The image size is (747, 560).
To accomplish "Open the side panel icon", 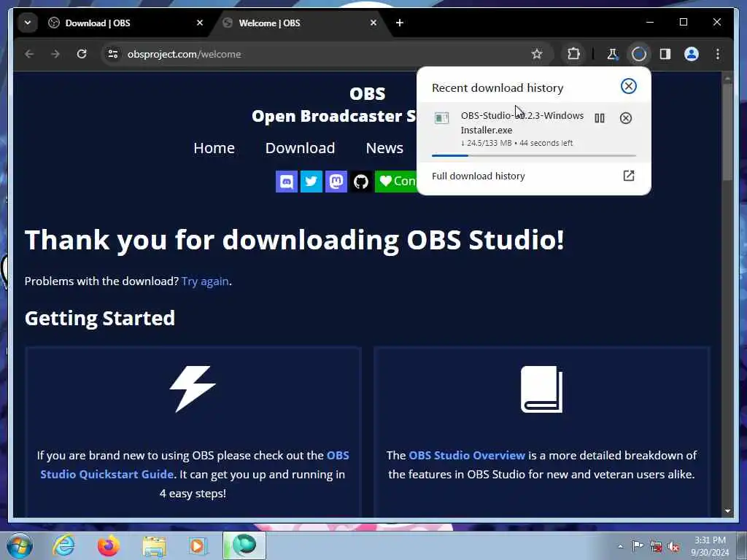I will click(665, 54).
